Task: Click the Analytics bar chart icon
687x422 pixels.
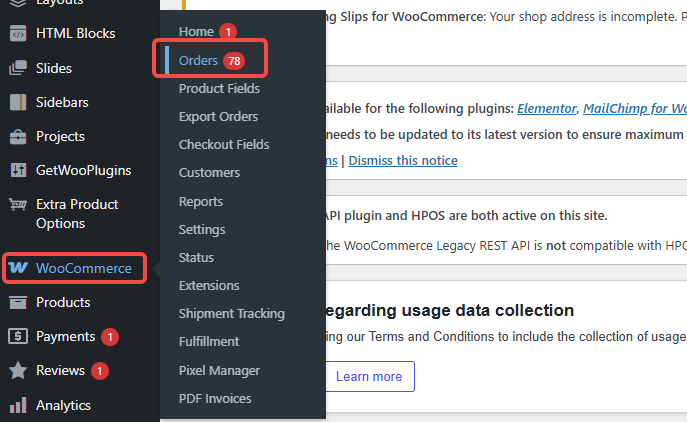Action: [x=18, y=405]
